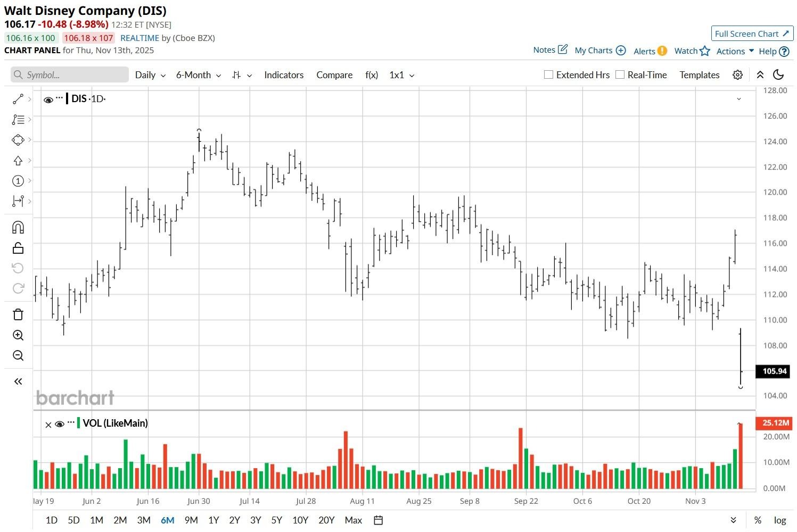Open the 6-Month period dropdown
The width and height of the screenshot is (797, 532).
(199, 75)
